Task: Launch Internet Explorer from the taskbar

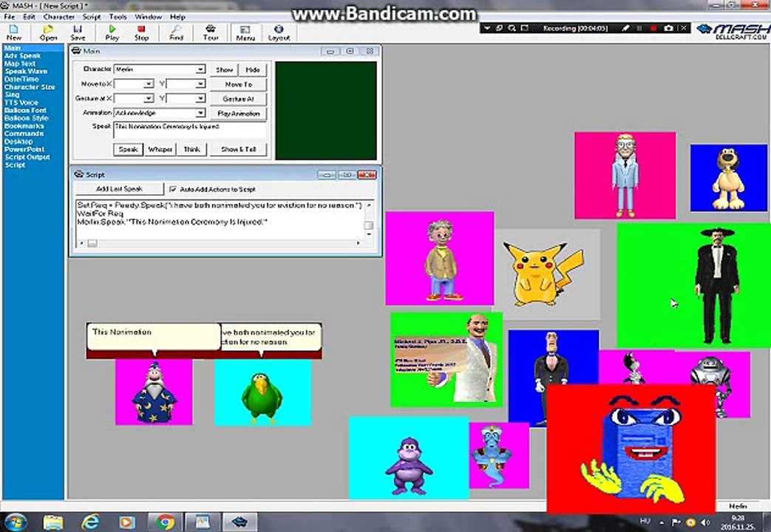Action: point(90,522)
